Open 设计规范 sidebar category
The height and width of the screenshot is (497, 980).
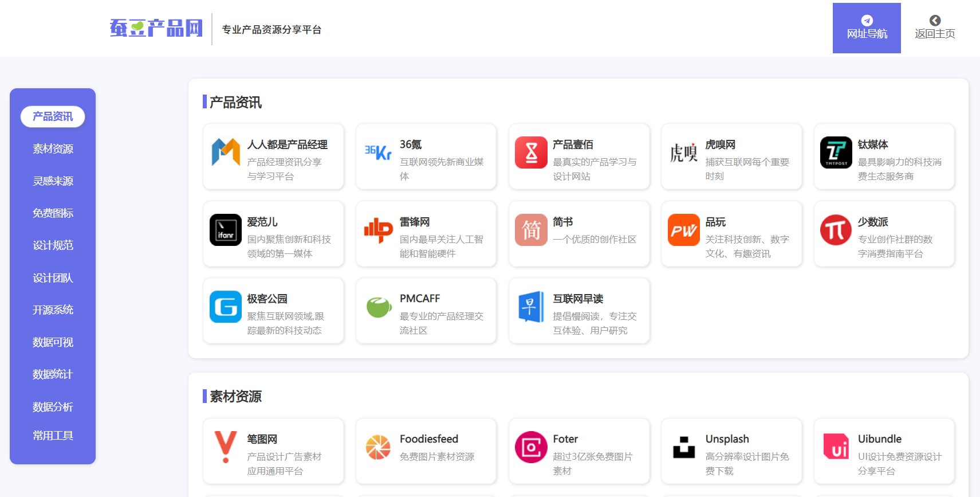click(x=53, y=245)
